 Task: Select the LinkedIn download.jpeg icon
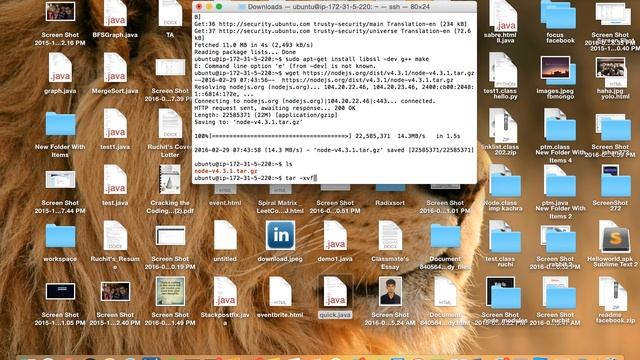click(x=280, y=236)
